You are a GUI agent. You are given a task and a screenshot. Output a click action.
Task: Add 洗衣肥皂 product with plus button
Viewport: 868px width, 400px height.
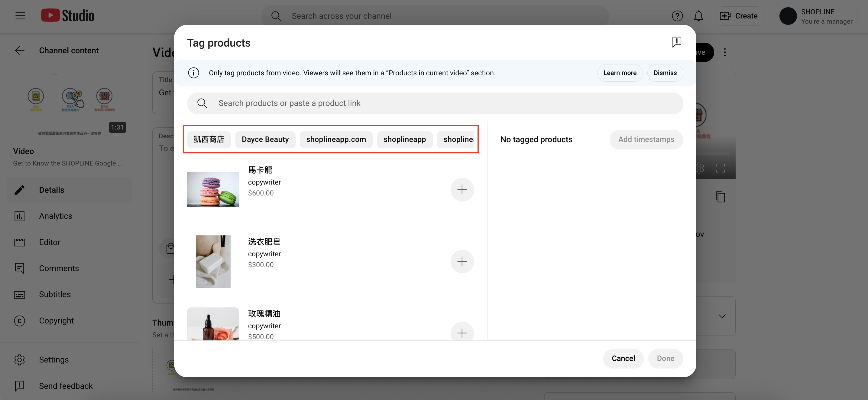point(462,261)
